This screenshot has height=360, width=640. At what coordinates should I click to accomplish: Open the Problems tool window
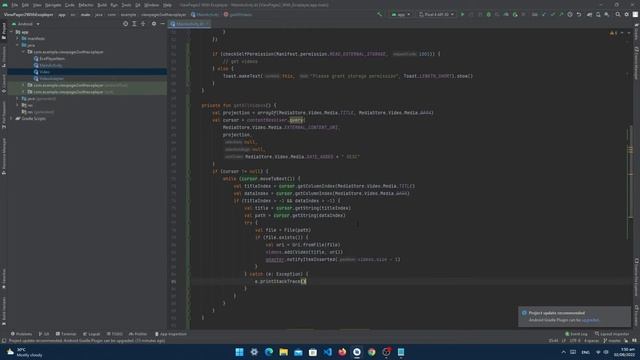(21, 334)
